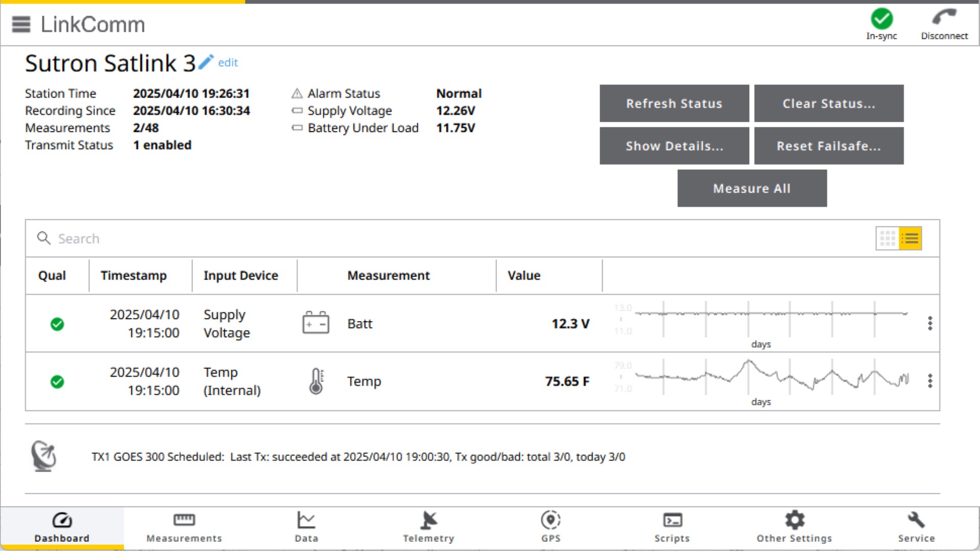Open the LinkComm hamburger menu
The width and height of the screenshot is (980, 552).
21,24
